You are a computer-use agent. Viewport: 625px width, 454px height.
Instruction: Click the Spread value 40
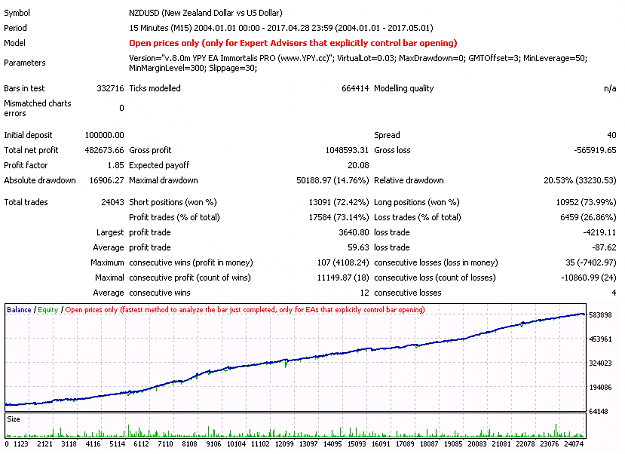(x=612, y=135)
